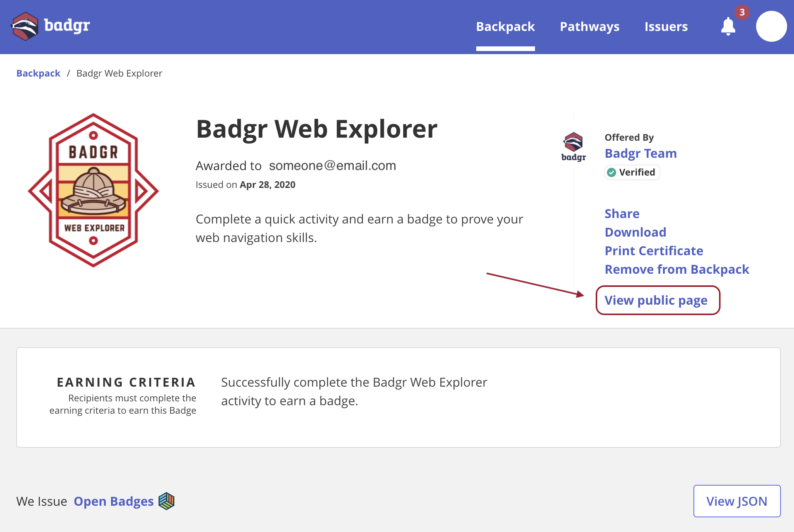
Task: Open the View public page link
Action: [x=656, y=300]
